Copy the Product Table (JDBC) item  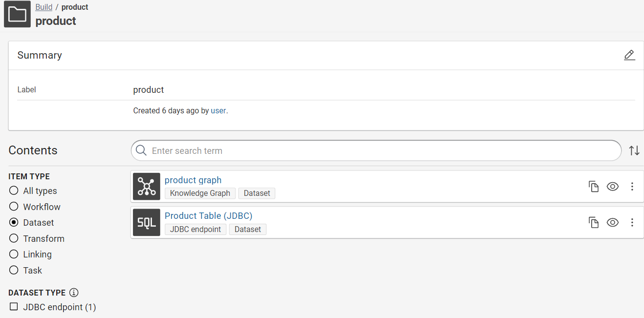coord(593,223)
